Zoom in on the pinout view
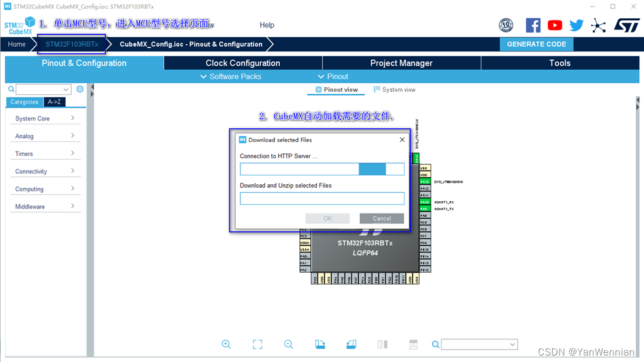Viewport: 644px width, 362px height. pos(226,344)
